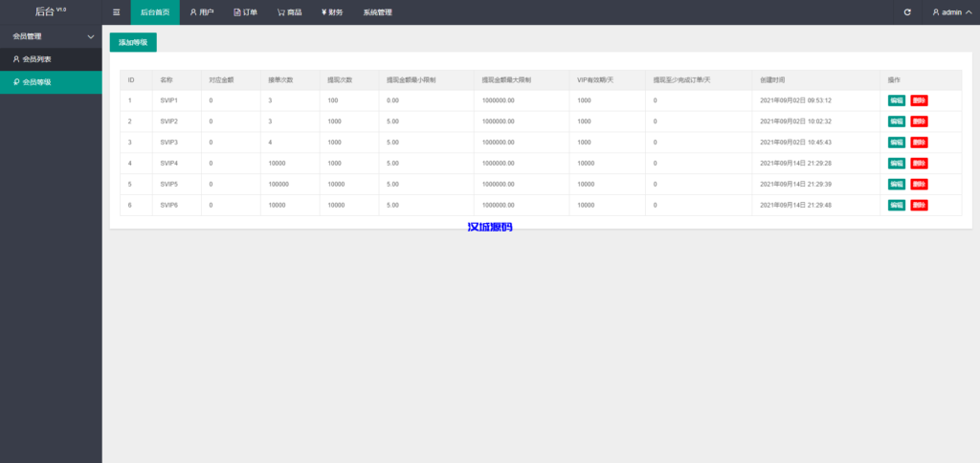Click the user icon beside 用户 in top nav
Image resolution: width=980 pixels, height=463 pixels.
pyautogui.click(x=193, y=12)
